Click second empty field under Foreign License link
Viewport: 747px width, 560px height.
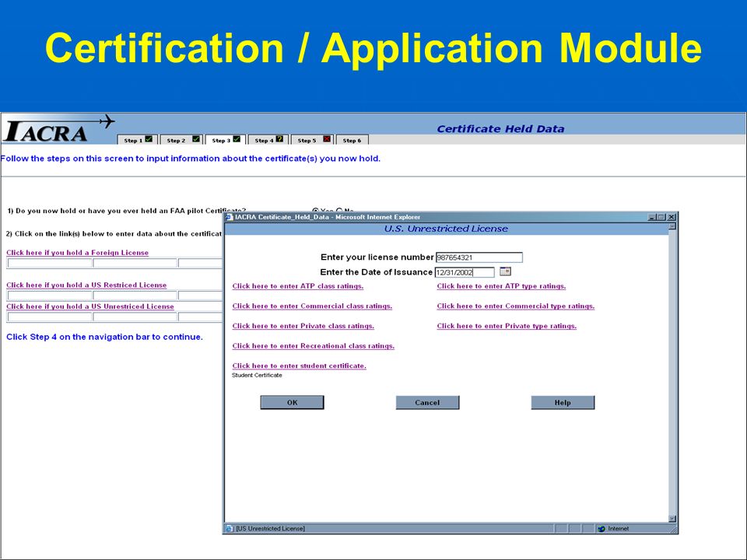tap(135, 264)
